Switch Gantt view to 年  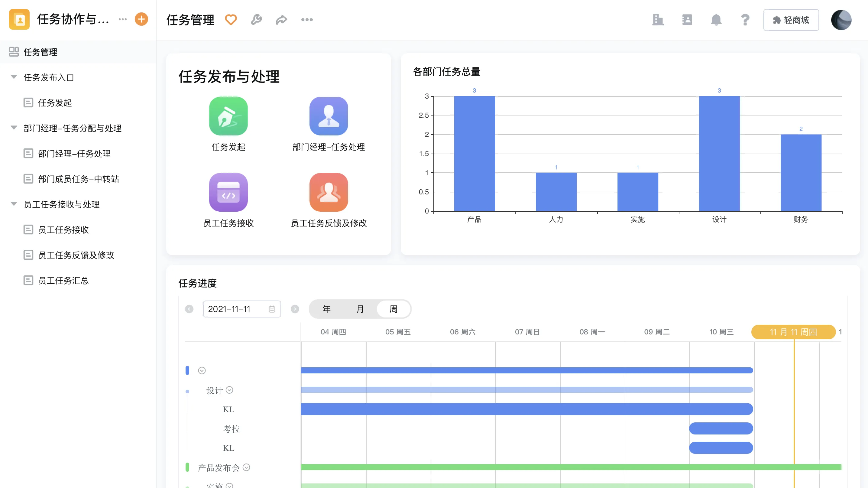[x=326, y=309]
